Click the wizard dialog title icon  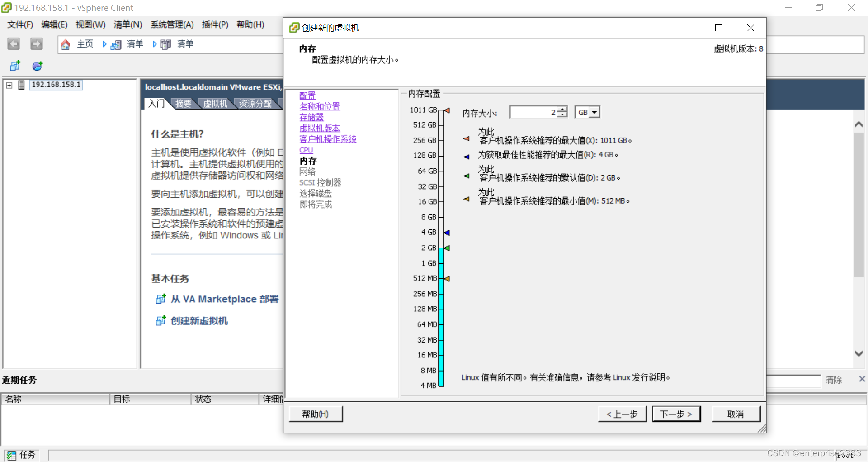[294, 28]
